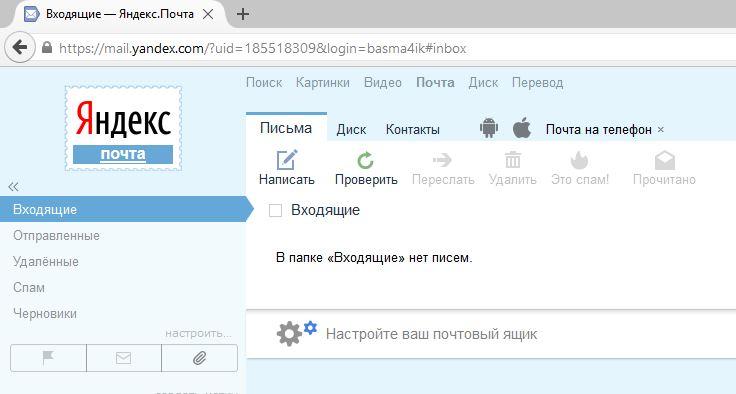Click the Прочитано open envelope icon
736x394 pixels.
click(x=665, y=160)
